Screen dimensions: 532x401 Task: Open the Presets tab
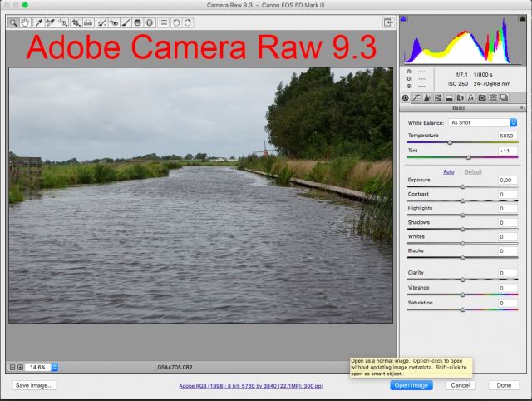pyautogui.click(x=493, y=98)
